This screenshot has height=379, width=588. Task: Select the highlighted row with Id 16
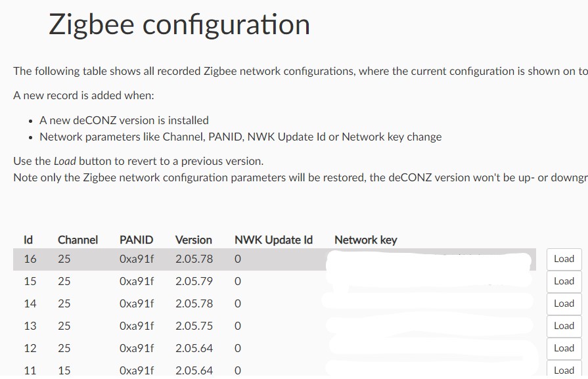(x=197, y=259)
